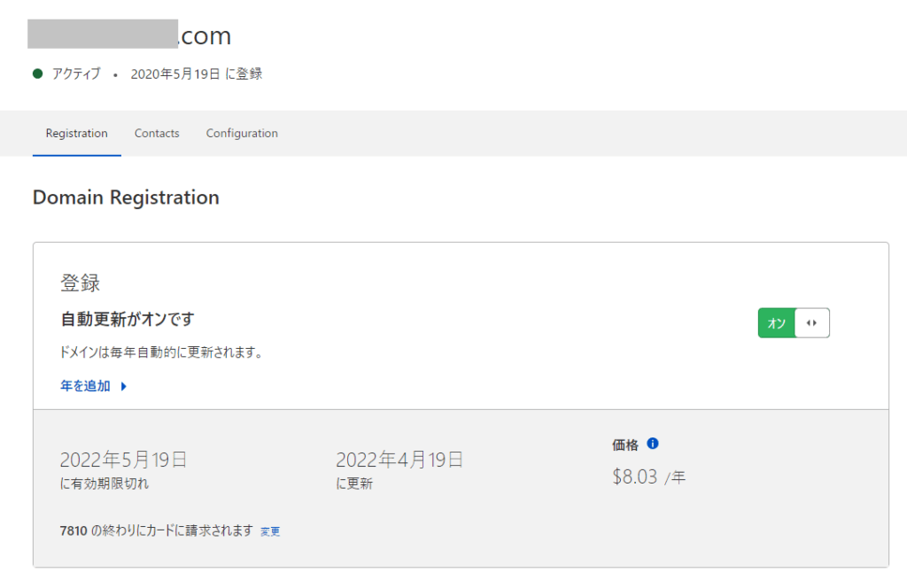Select the .com domain name heading
This screenshot has height=588, width=907.
point(129,35)
